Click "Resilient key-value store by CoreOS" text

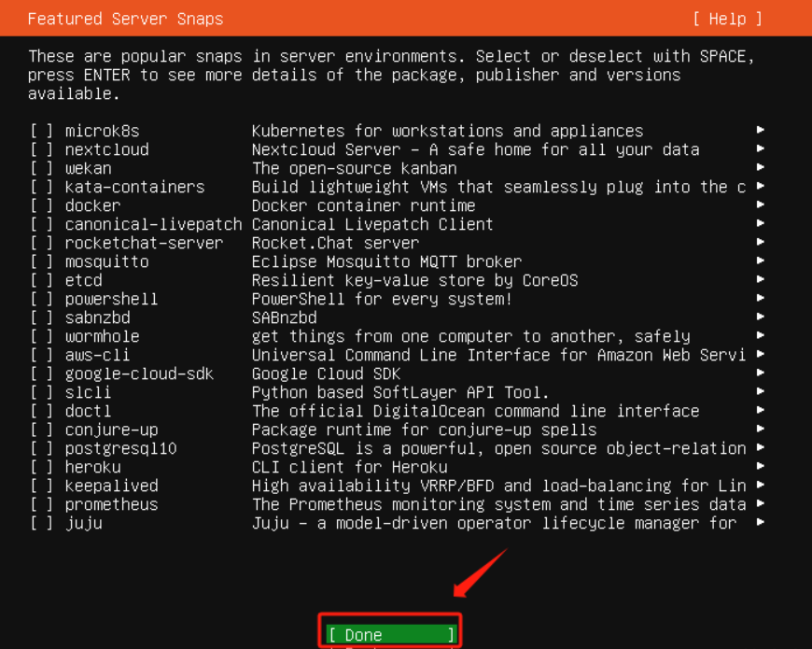click(414, 280)
